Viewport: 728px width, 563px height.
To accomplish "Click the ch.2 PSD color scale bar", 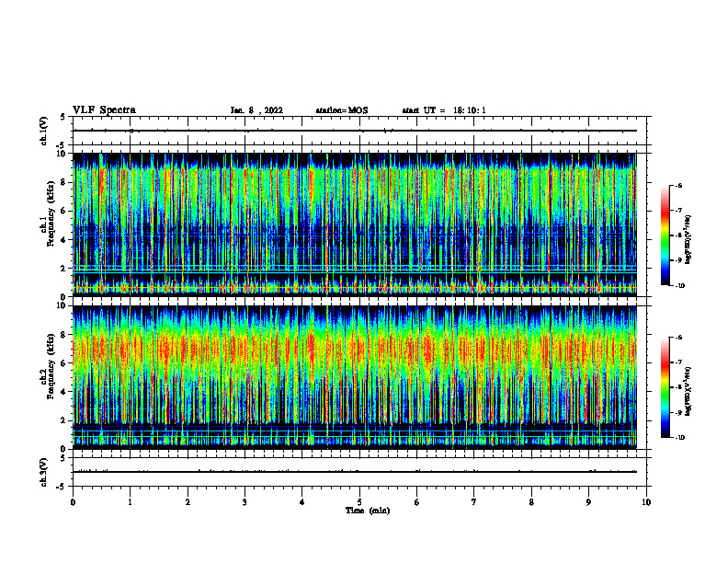I will point(665,387).
